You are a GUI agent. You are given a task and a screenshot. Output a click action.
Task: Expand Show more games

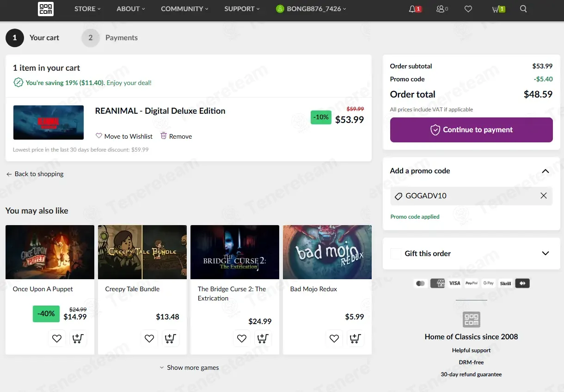(x=189, y=367)
